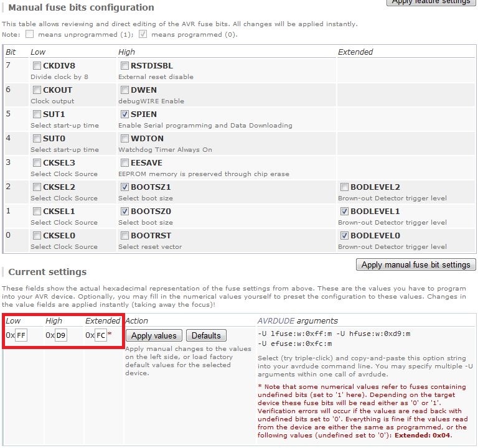Tick the RSTDISBL external reset disable box

124,65
